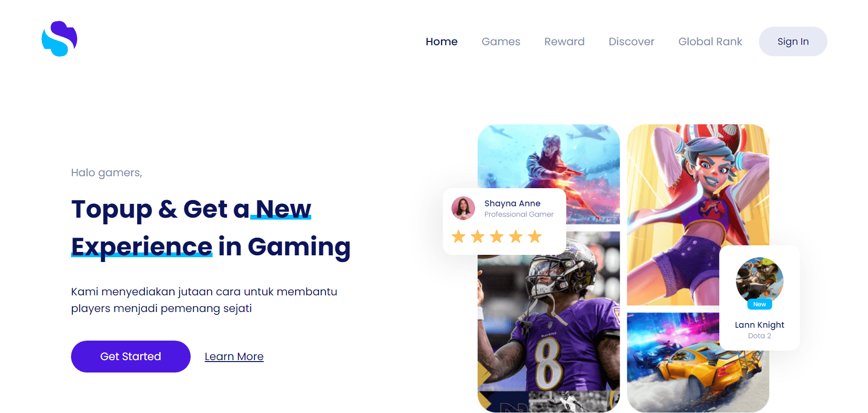Click the blue New badge
This screenshot has width=868, height=413.
pos(759,304)
